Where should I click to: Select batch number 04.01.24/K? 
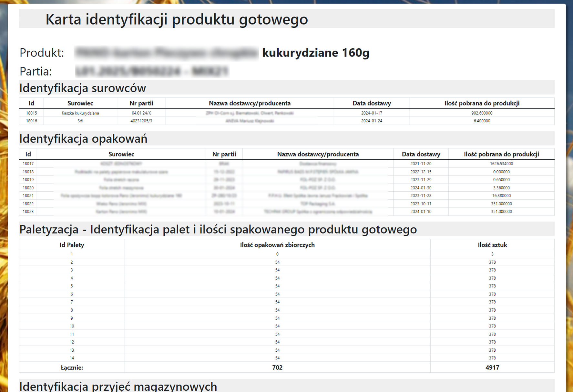point(141,113)
